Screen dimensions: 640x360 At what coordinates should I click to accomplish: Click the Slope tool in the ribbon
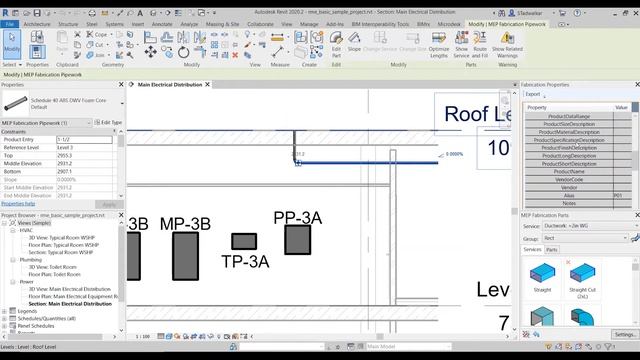click(354, 42)
